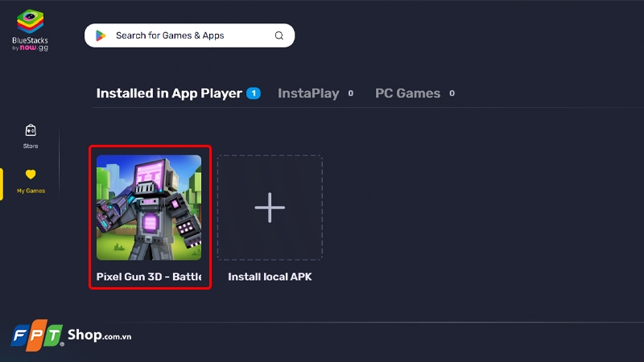
Task: Open My Games heart icon
Action: [31, 175]
